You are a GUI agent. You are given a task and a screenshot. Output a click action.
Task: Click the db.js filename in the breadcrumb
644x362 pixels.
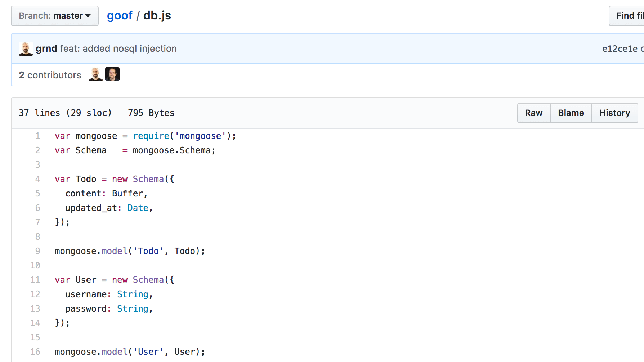pos(157,16)
